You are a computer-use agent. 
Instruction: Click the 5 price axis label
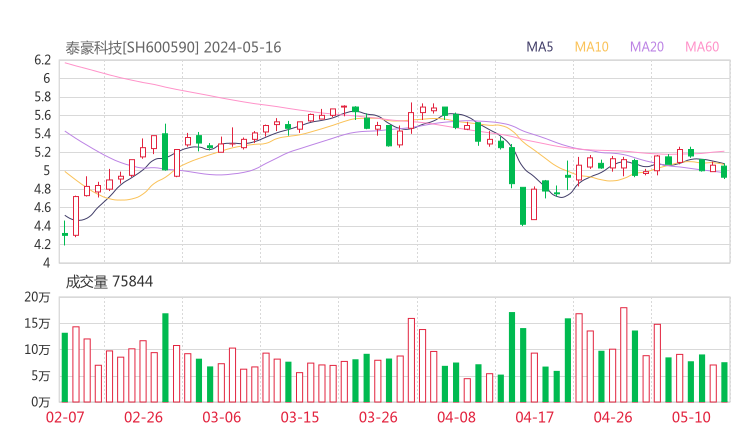(x=46, y=170)
